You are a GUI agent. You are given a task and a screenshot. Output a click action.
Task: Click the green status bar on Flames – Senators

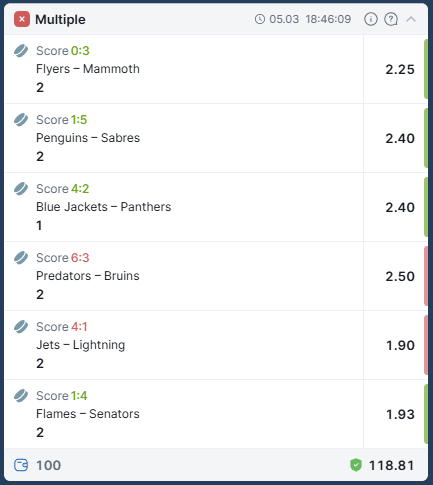coord(426,414)
